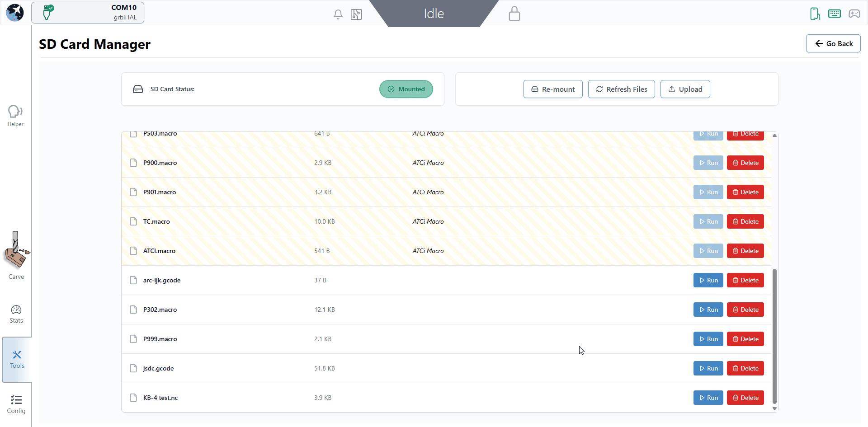Click the file icon for jsdc.gcode

tap(133, 368)
